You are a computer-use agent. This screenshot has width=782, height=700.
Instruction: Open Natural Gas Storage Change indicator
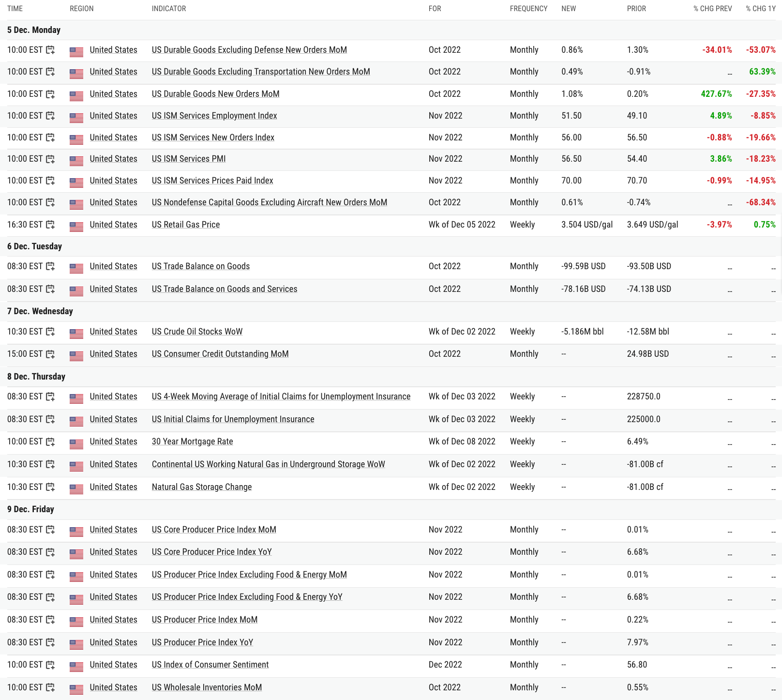(x=202, y=487)
